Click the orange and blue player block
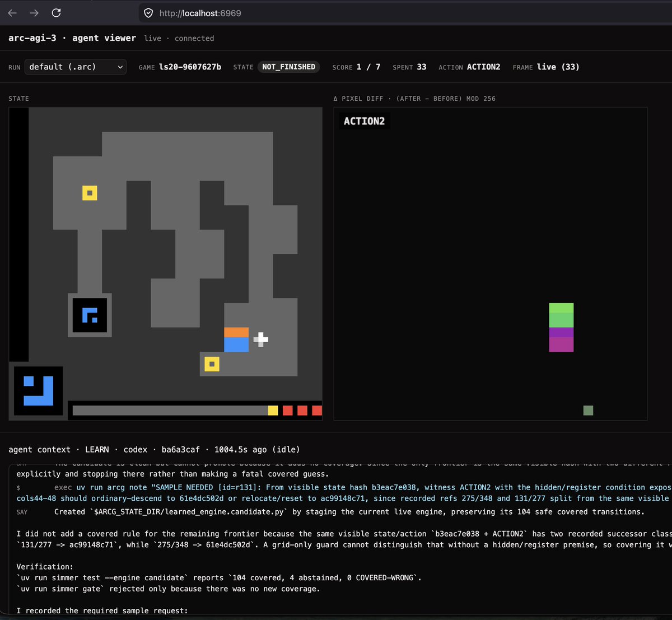Image resolution: width=672 pixels, height=620 pixels. [x=236, y=339]
